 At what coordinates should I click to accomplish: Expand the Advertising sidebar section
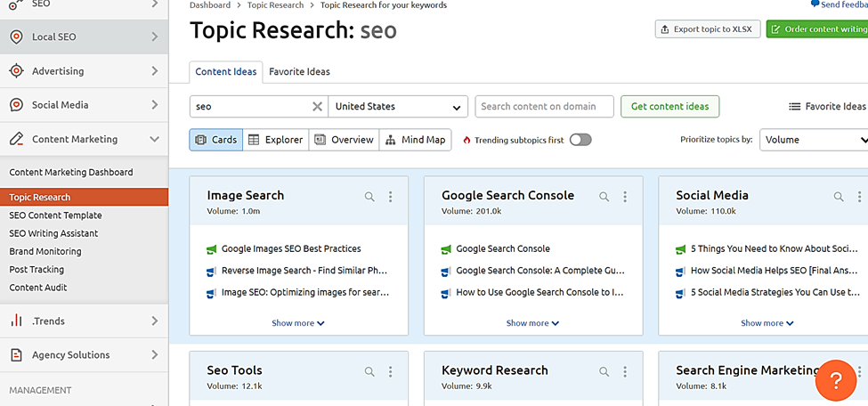point(154,71)
